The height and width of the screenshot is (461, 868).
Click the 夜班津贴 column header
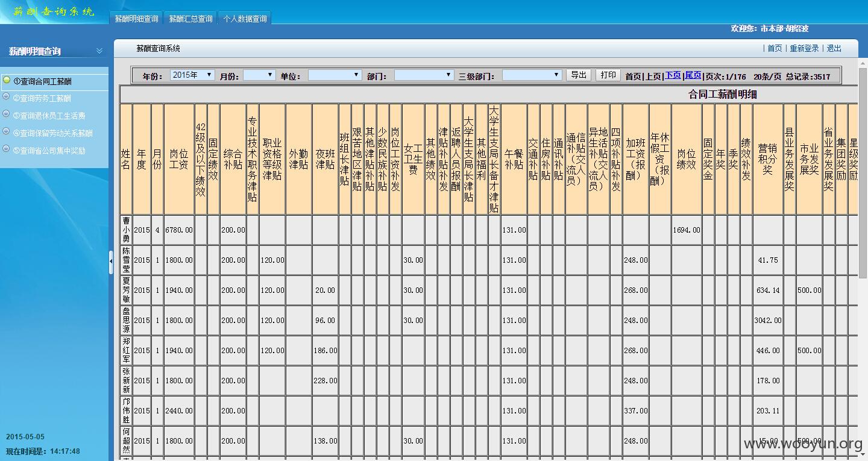tap(325, 159)
